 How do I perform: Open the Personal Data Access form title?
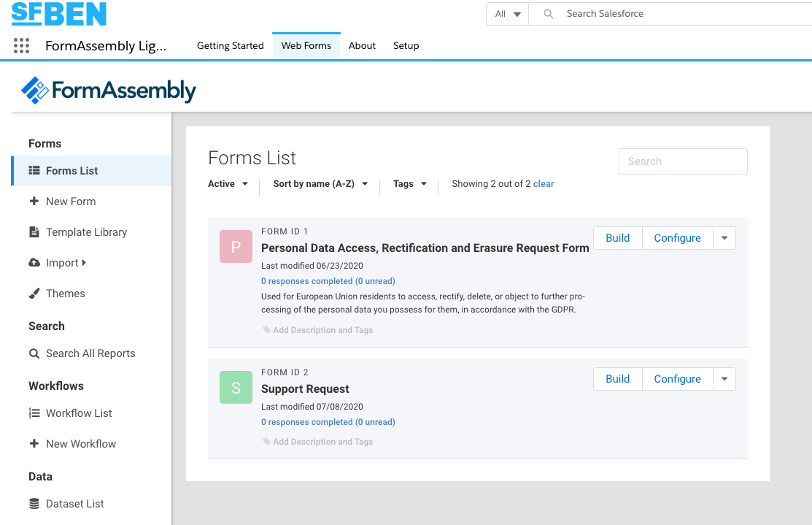click(x=425, y=248)
